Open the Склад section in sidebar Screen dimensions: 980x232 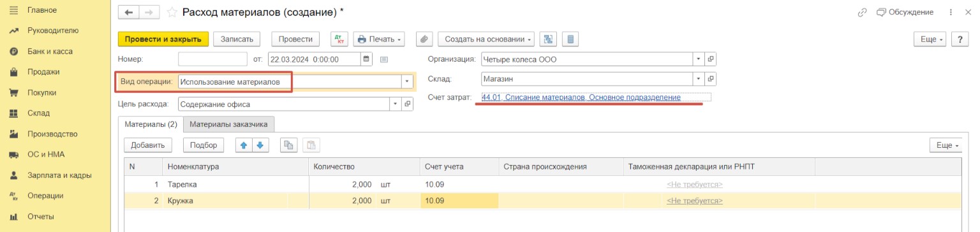tap(38, 113)
